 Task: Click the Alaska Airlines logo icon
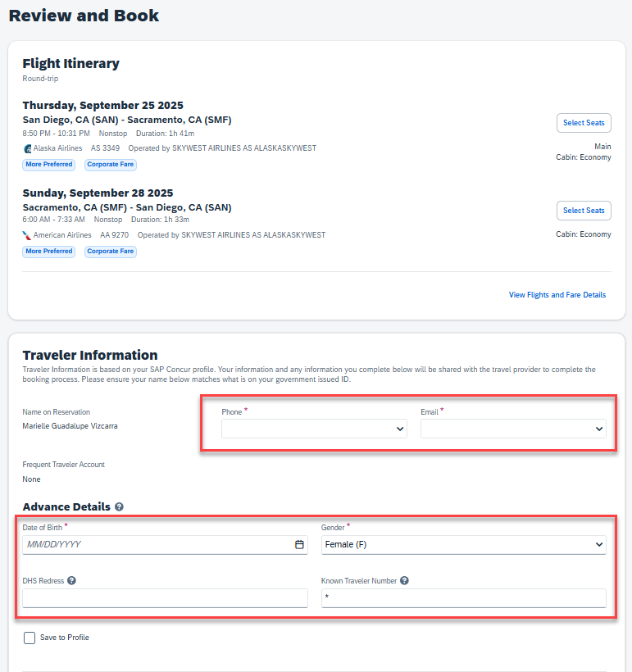28,148
